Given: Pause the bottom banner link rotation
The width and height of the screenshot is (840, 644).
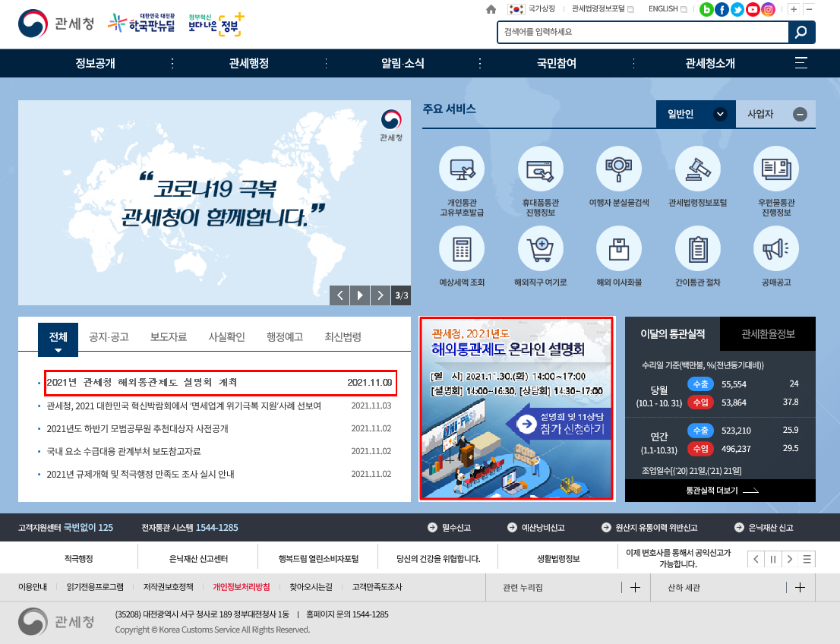Looking at the screenshot, I should [x=772, y=560].
